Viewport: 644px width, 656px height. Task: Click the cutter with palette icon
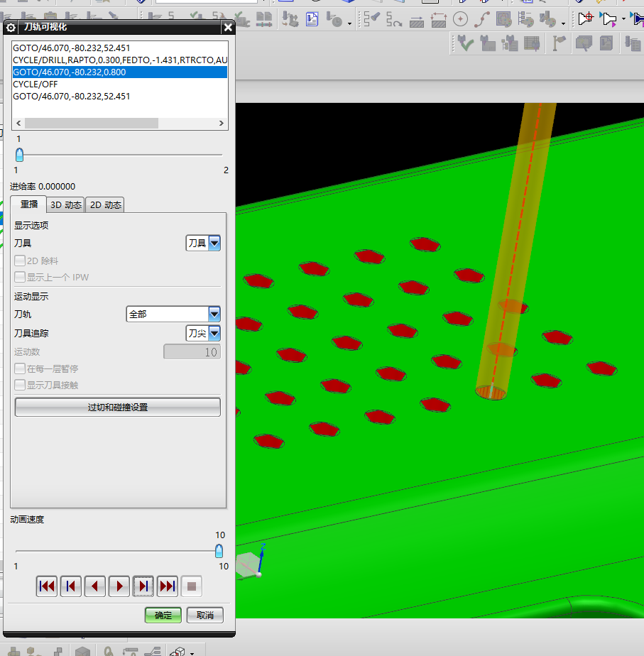pyautogui.click(x=547, y=19)
